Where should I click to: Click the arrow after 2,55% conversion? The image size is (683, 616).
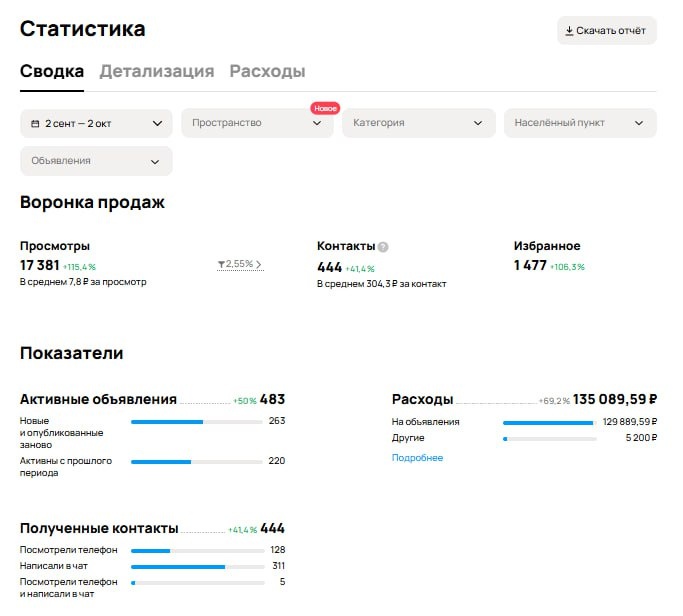[258, 264]
